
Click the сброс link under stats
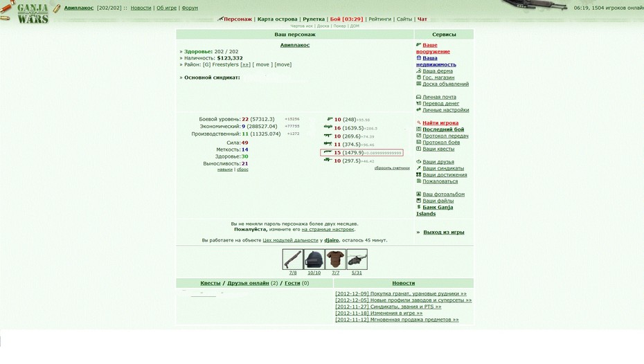coord(242,170)
